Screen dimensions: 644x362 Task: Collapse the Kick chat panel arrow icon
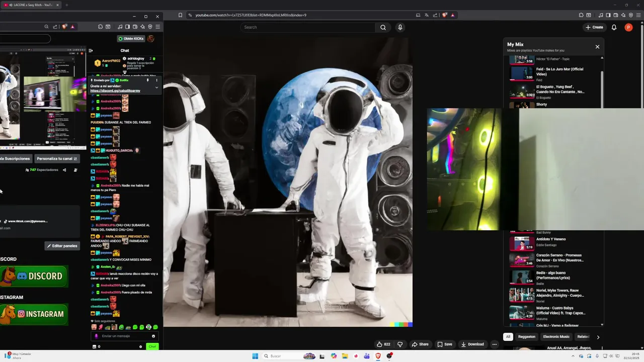(91, 50)
